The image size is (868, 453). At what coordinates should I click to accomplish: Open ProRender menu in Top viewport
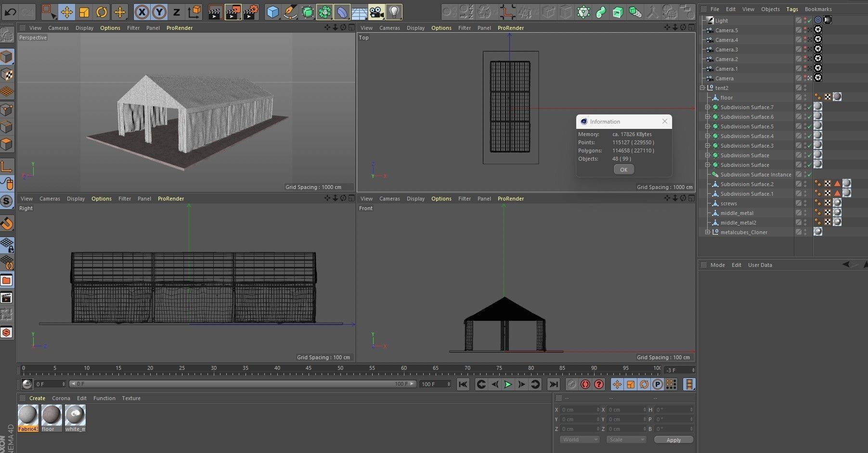tap(510, 28)
